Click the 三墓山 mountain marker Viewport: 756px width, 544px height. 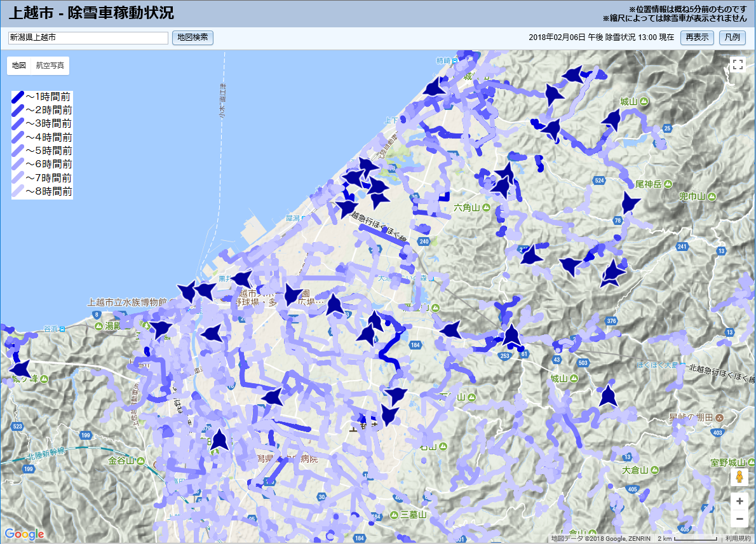(394, 514)
